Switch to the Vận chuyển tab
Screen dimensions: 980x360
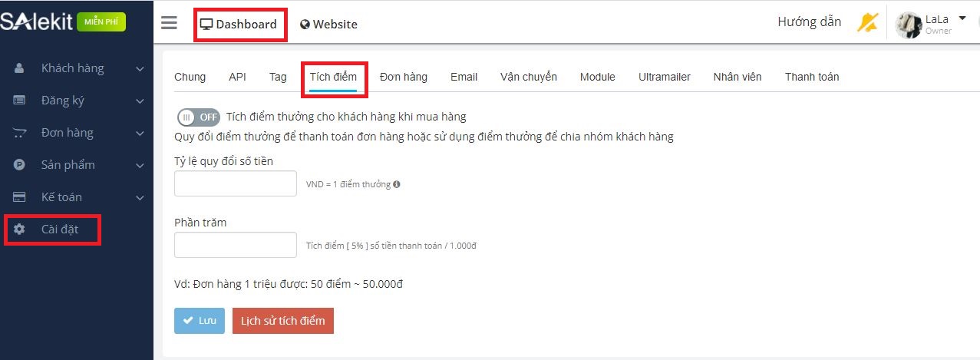point(528,77)
